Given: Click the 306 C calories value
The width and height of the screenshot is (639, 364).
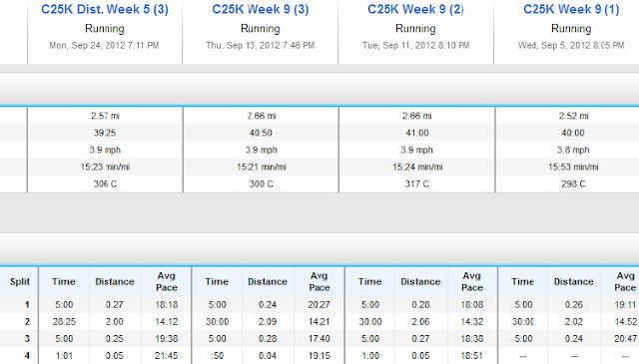Looking at the screenshot, I should (x=105, y=184).
